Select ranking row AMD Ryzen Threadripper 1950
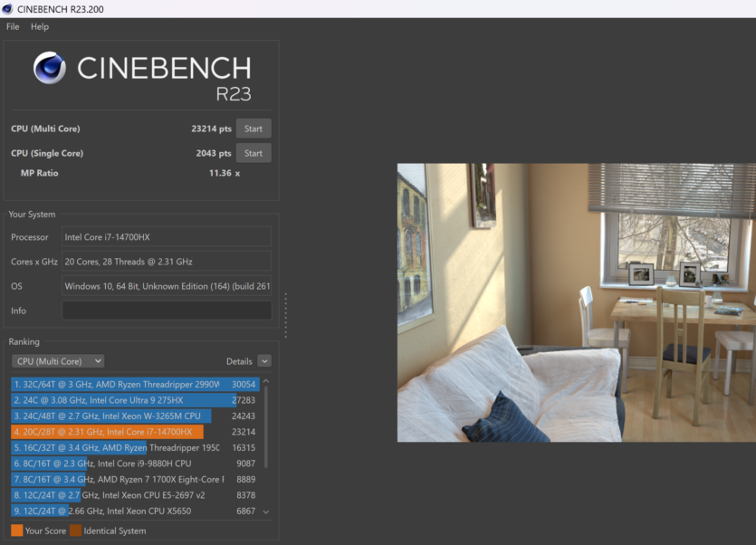The image size is (756, 545). pos(135,447)
